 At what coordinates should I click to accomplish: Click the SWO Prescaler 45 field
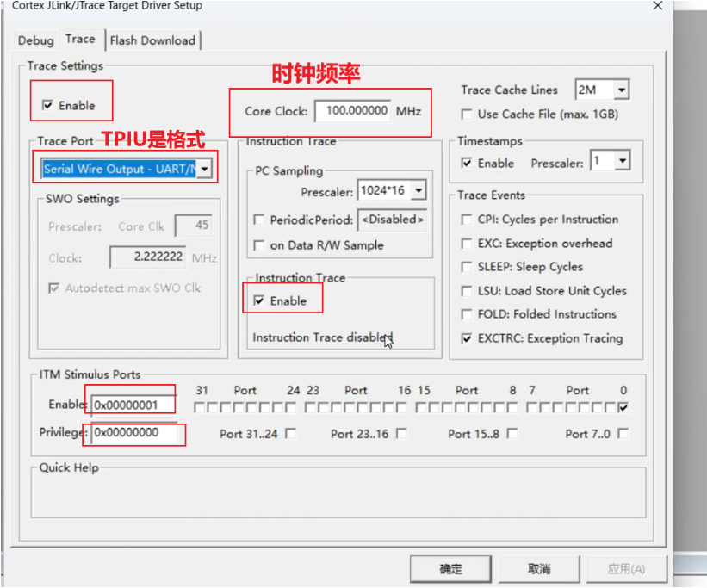[x=194, y=226]
